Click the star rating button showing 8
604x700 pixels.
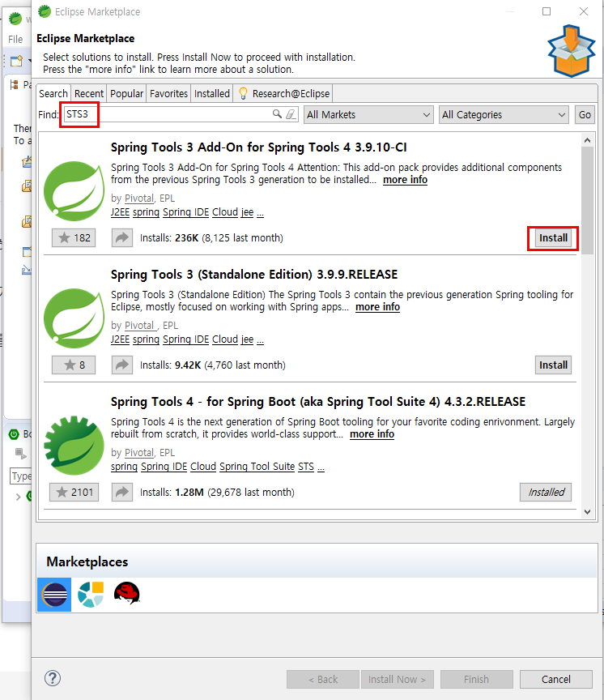pyautogui.click(x=74, y=365)
